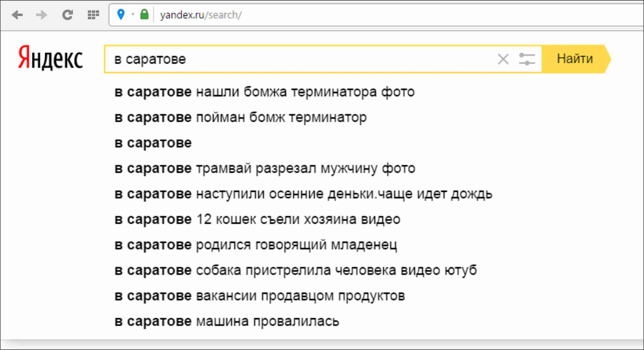The width and height of the screenshot is (644, 350).
Task: Click the Яндекс logo
Action: point(51,58)
